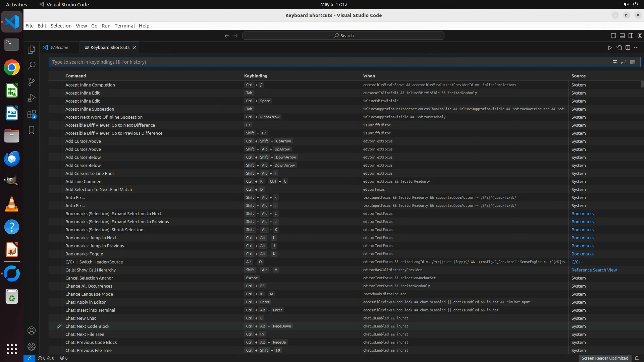Open the Source Control view
Image resolution: width=644 pixels, height=362 pixels.
coord(32,82)
